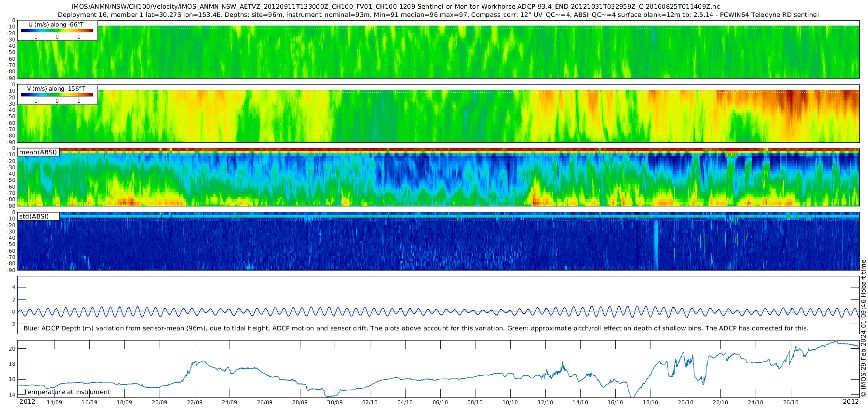Screen dimensions: 868x410
Task: Click the IMOS Hobart time copyright stamp
Action: point(863,328)
